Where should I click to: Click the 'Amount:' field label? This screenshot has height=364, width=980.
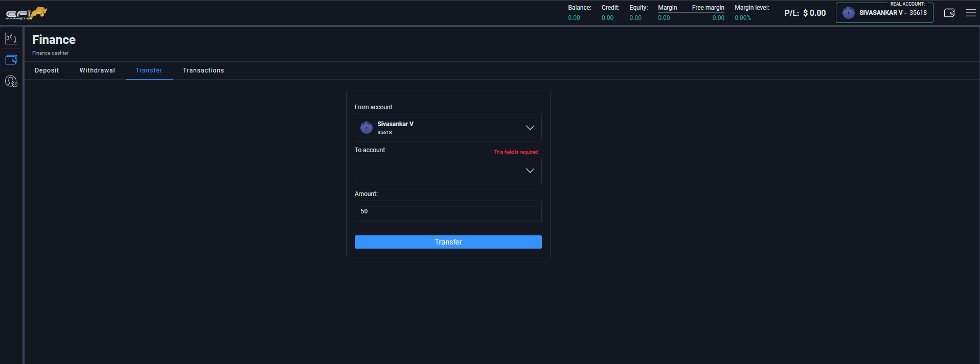[366, 194]
